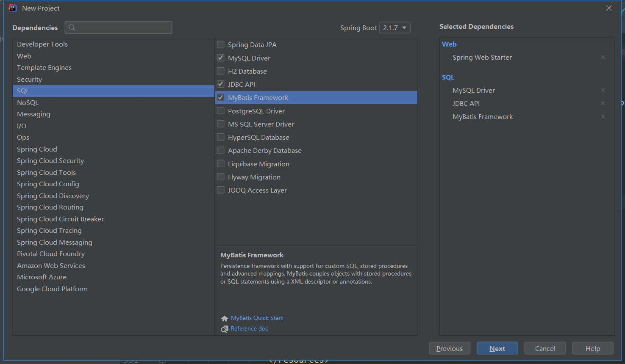
Task: Select the Microsoft Azure category
Action: [114, 277]
